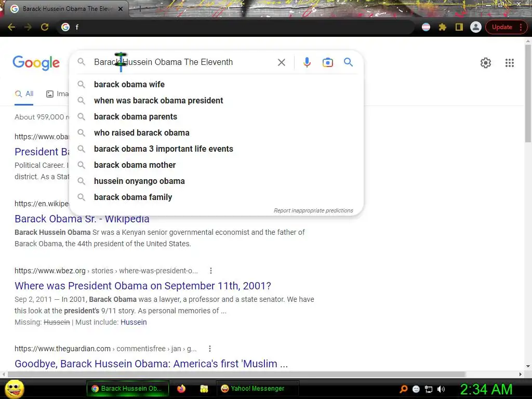Click the blue search magnifier button
The height and width of the screenshot is (399, 532).
coord(349,62)
